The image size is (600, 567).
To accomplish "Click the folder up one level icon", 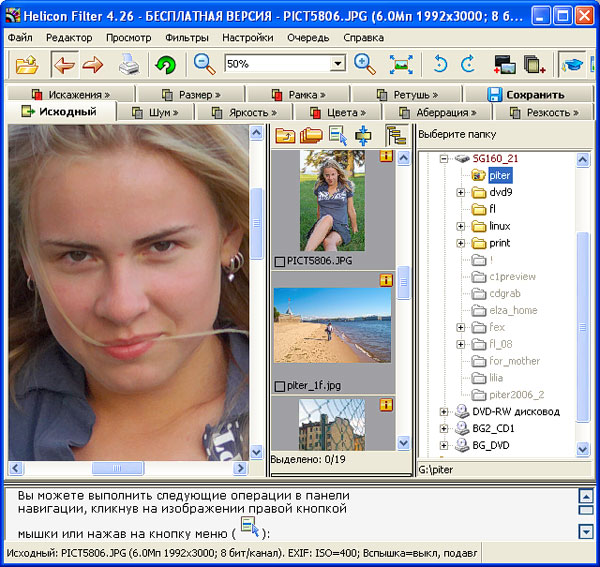I will (x=285, y=135).
